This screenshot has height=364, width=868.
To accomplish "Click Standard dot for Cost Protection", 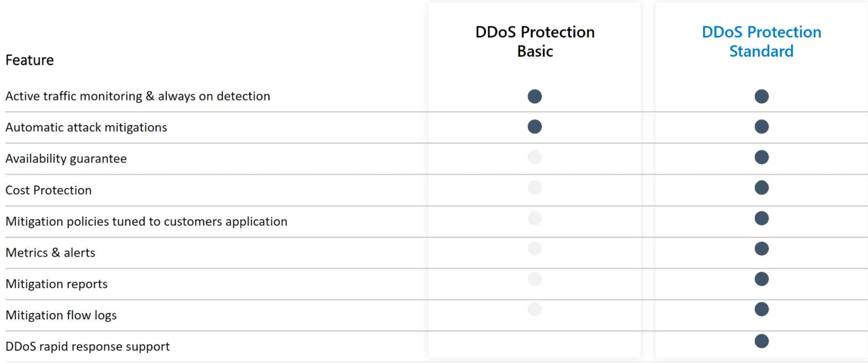I will click(x=761, y=188).
